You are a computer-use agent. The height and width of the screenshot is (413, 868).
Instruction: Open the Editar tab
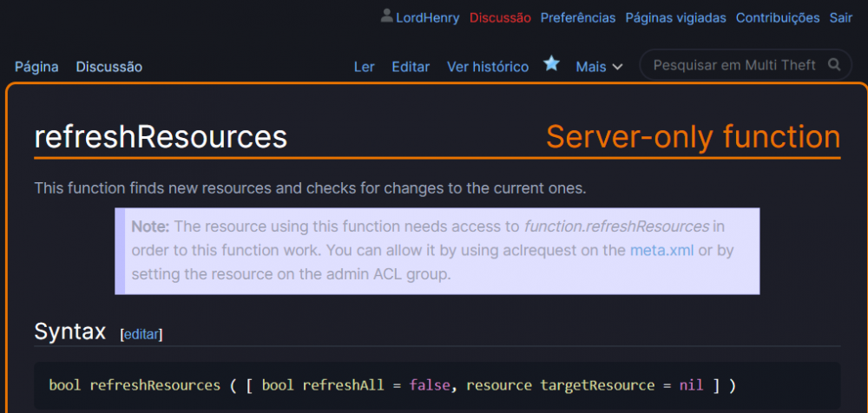(411, 67)
